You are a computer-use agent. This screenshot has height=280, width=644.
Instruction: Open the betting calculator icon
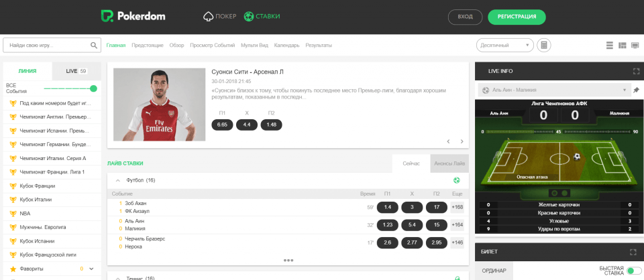click(x=544, y=46)
